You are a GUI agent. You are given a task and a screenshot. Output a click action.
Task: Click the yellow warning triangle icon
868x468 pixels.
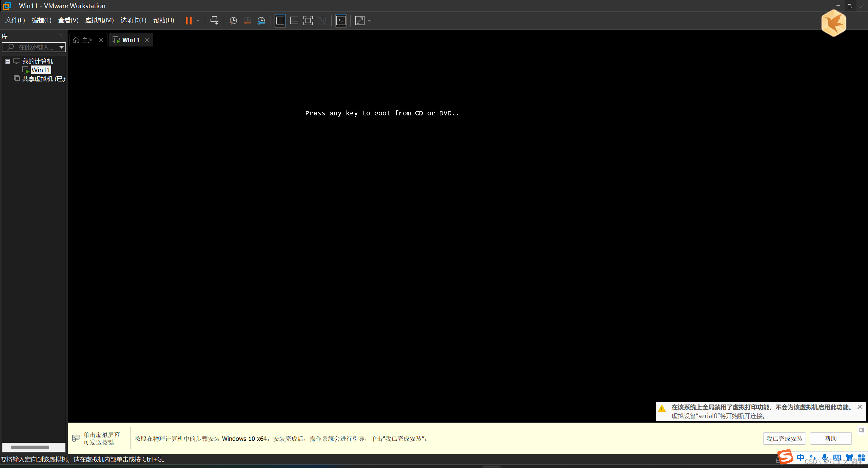pyautogui.click(x=662, y=409)
